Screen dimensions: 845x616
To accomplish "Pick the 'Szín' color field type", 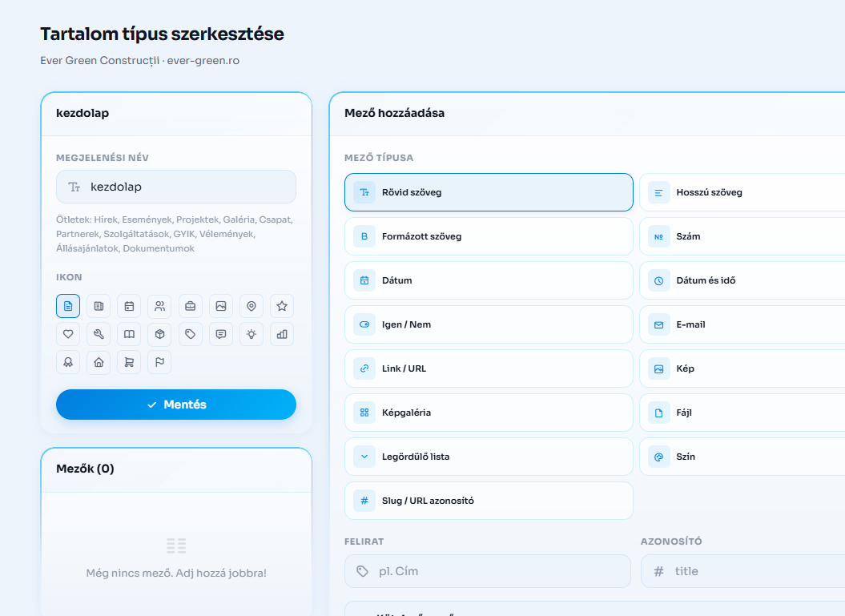I will coord(742,457).
